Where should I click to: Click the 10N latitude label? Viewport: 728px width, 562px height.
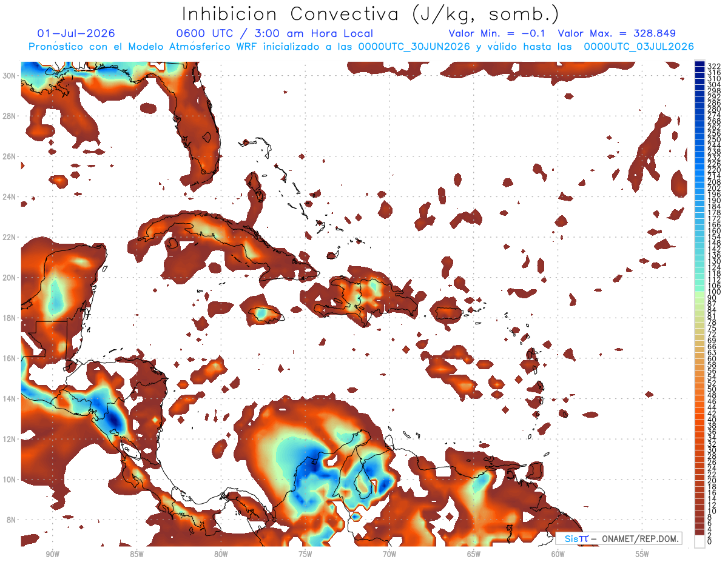point(10,480)
